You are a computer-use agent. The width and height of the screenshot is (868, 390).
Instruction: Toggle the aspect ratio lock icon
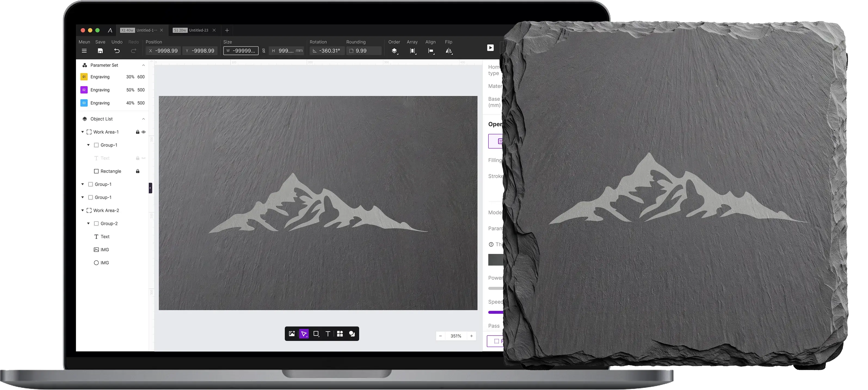pyautogui.click(x=263, y=51)
